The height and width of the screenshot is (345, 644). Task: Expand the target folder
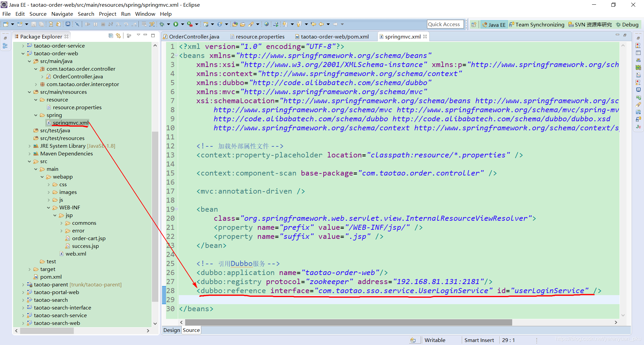coord(30,269)
